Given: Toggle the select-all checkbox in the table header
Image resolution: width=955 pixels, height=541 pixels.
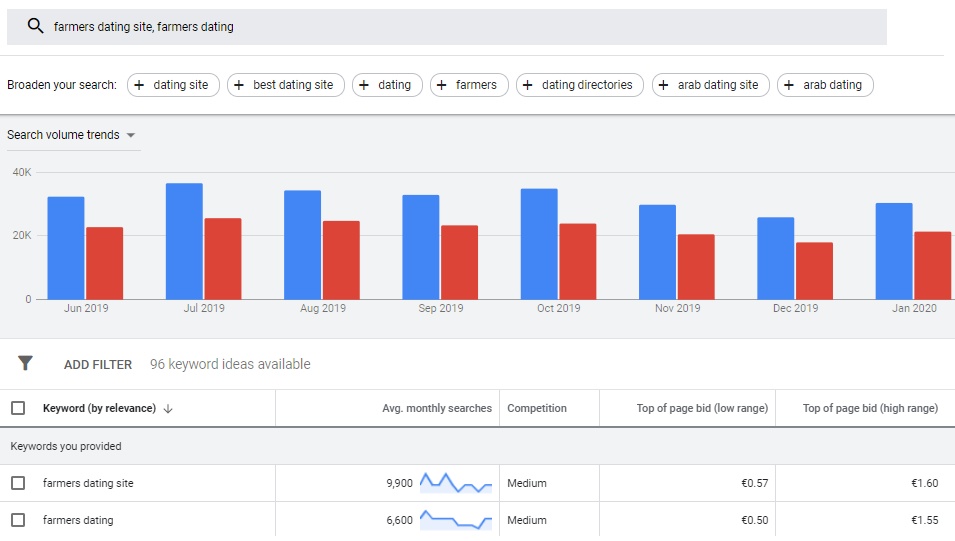Looking at the screenshot, I should coord(18,408).
